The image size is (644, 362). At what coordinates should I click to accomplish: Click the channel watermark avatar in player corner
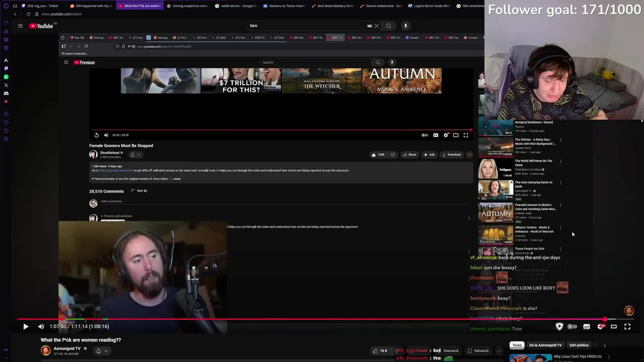(629, 311)
